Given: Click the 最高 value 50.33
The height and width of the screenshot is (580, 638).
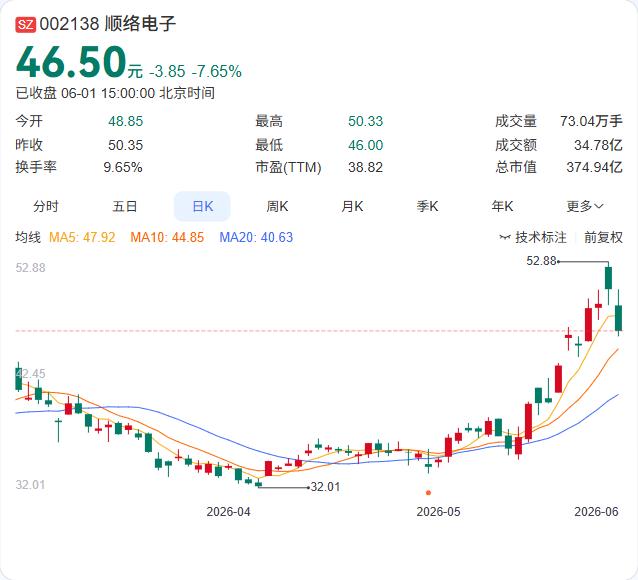Looking at the screenshot, I should pyautogui.click(x=365, y=121).
